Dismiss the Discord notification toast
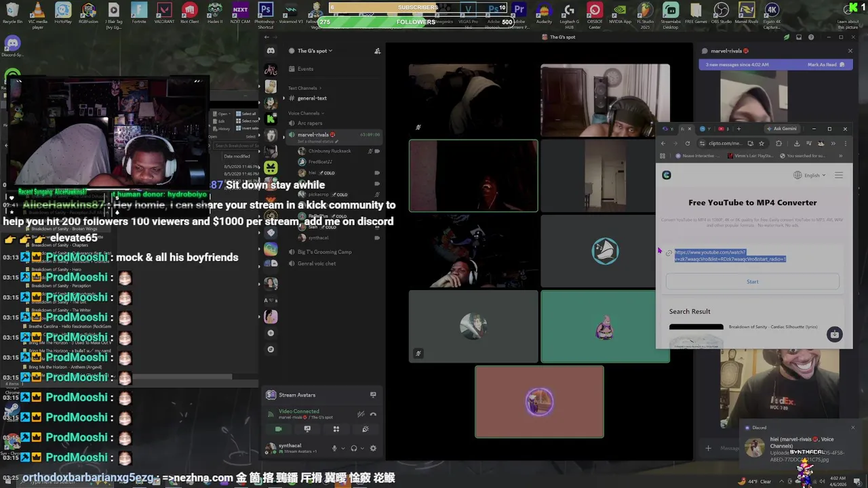The height and width of the screenshot is (488, 868). [x=852, y=428]
